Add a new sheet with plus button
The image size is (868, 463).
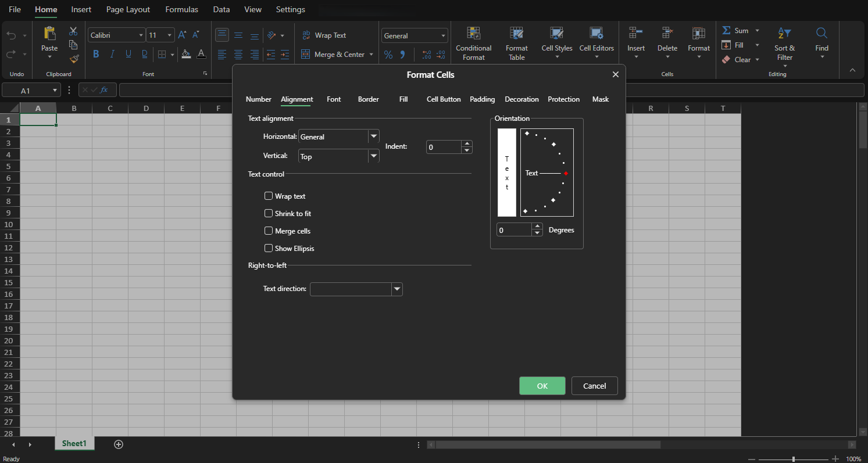click(119, 444)
